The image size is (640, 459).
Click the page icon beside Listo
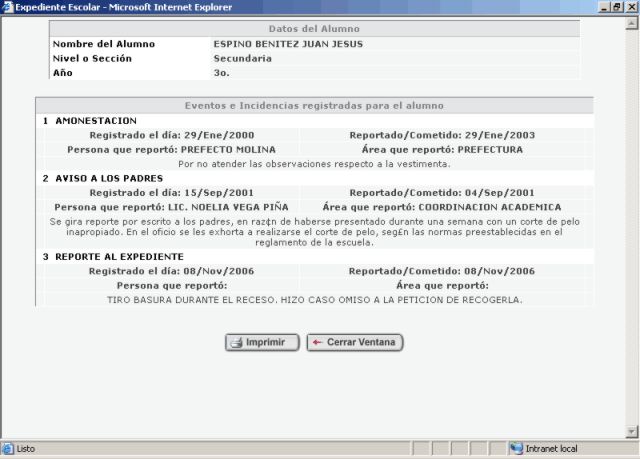click(x=8, y=449)
